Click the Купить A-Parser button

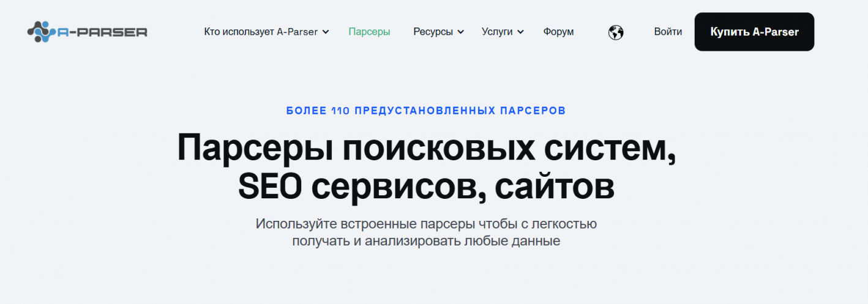(x=754, y=32)
